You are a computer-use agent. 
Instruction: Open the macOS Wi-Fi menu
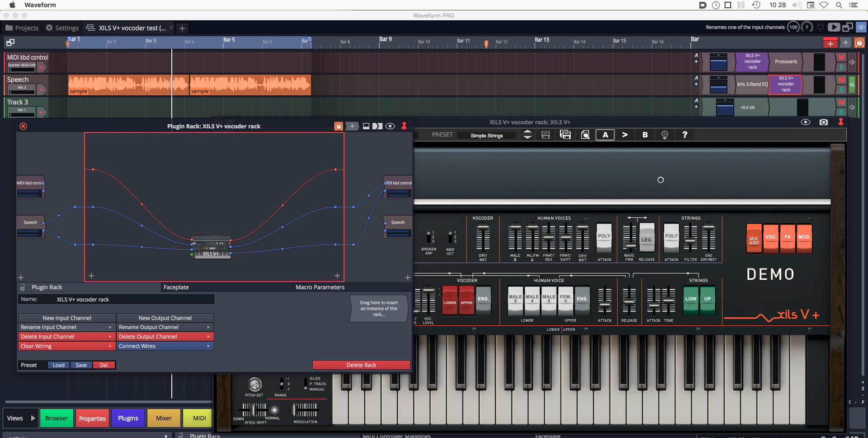[x=824, y=5]
